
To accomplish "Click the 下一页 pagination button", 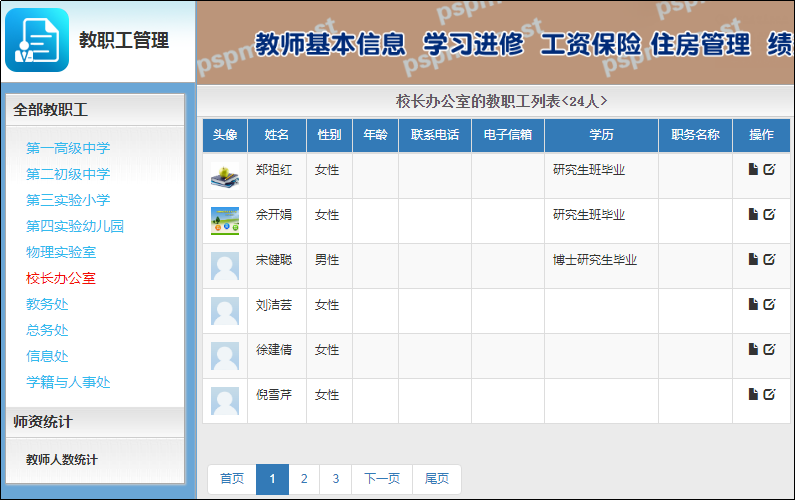I will tap(382, 479).
